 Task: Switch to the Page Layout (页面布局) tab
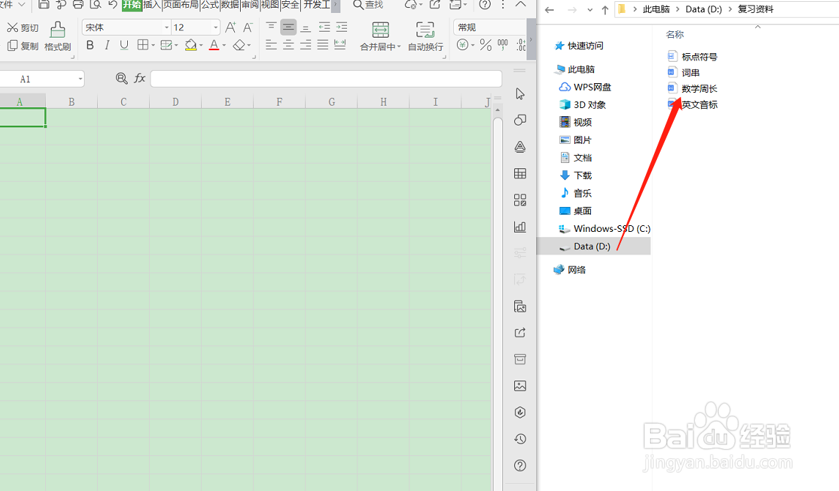tap(181, 5)
